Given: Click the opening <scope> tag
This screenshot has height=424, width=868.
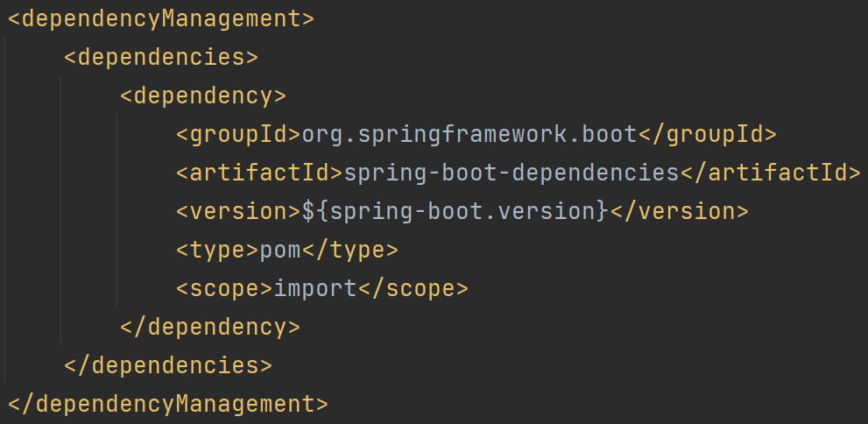Looking at the screenshot, I should (x=225, y=288).
